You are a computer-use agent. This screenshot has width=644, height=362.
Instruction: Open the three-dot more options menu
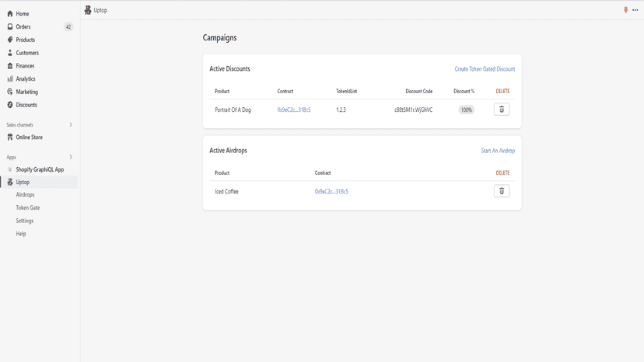coord(635,10)
